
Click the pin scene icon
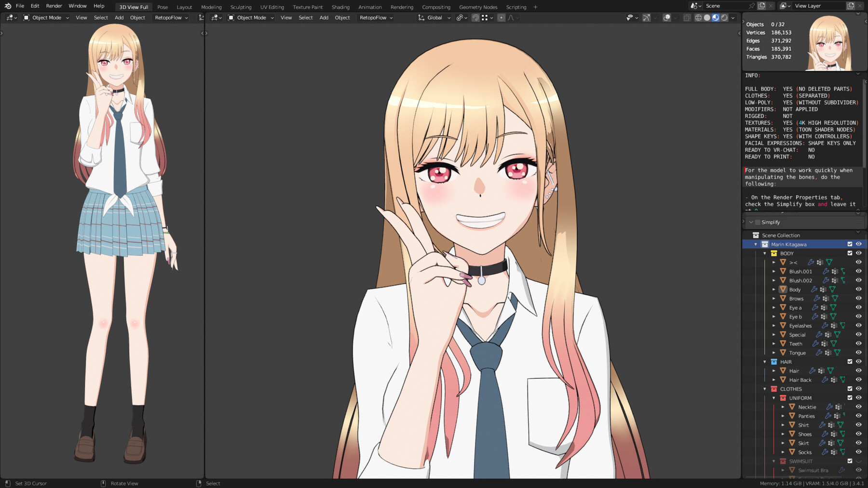click(x=751, y=6)
